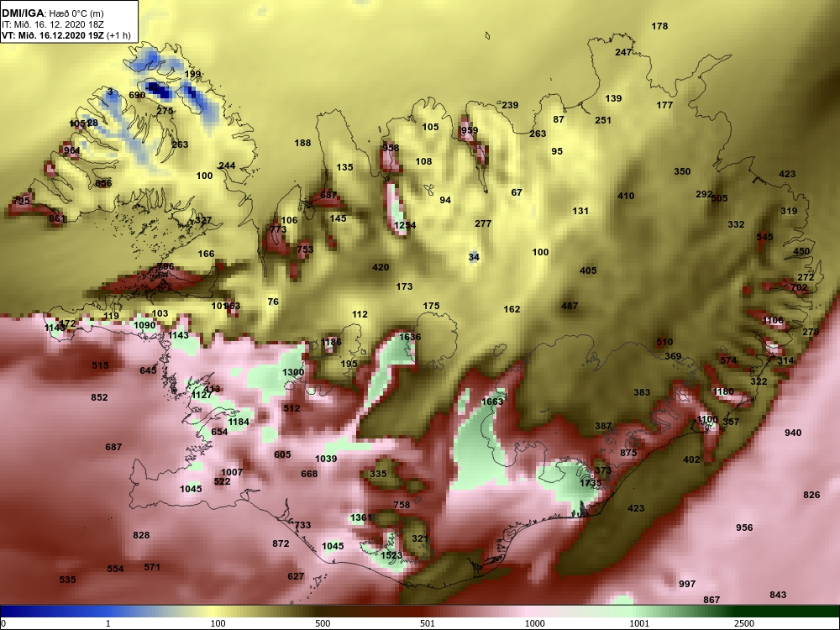The image size is (840, 630).
Task: Click the 'VT: Mið. 16.12.2020 19Z (+1 h)' line
Action: point(66,35)
